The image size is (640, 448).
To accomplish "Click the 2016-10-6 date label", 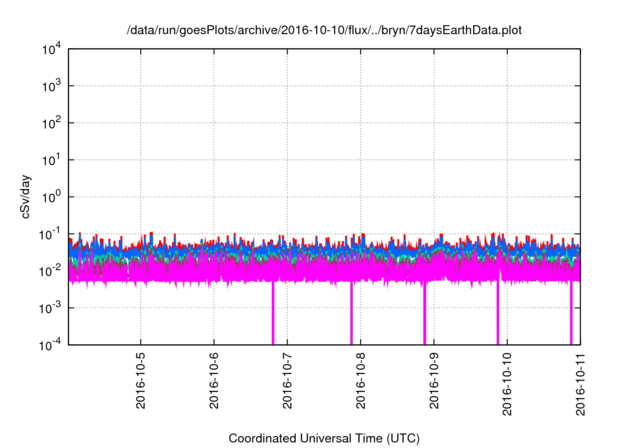I will (214, 381).
